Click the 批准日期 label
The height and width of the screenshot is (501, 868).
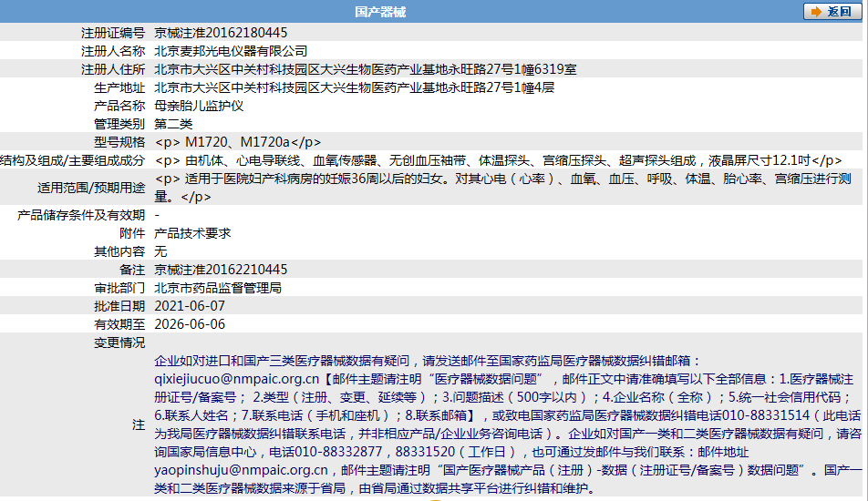coord(119,306)
